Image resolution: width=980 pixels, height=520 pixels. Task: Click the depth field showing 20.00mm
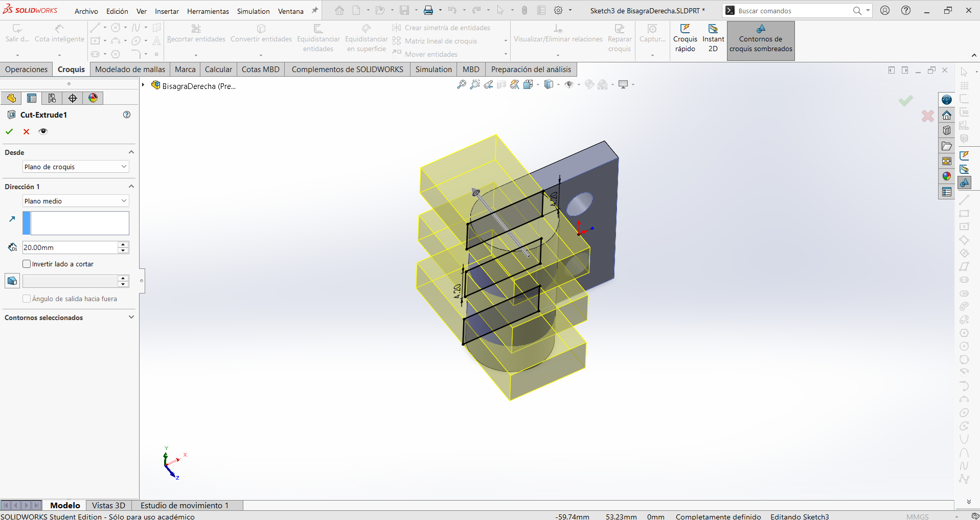click(x=70, y=247)
